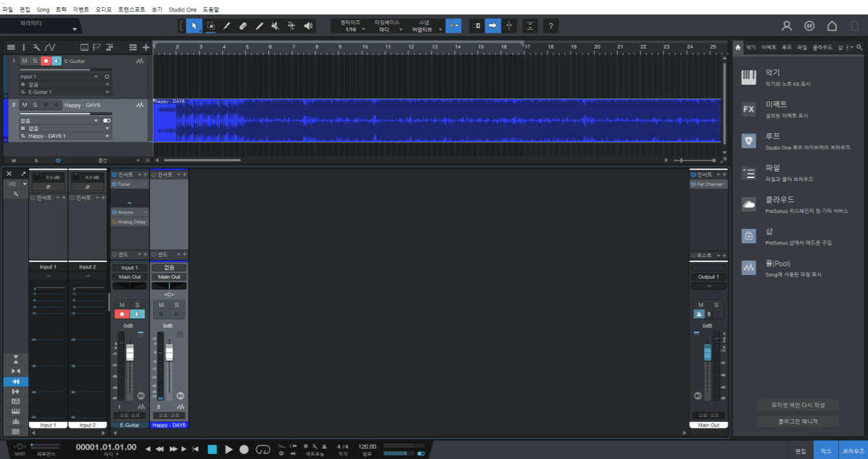Select the Mute tool
Screen dimensions: 868x459
pyautogui.click(x=276, y=26)
